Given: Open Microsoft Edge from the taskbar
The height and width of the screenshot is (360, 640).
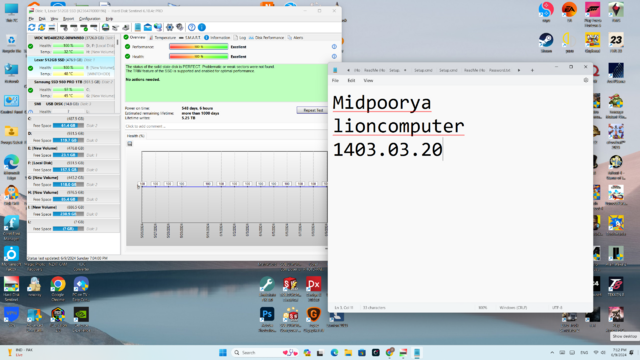Looking at the screenshot, I should tap(334, 353).
